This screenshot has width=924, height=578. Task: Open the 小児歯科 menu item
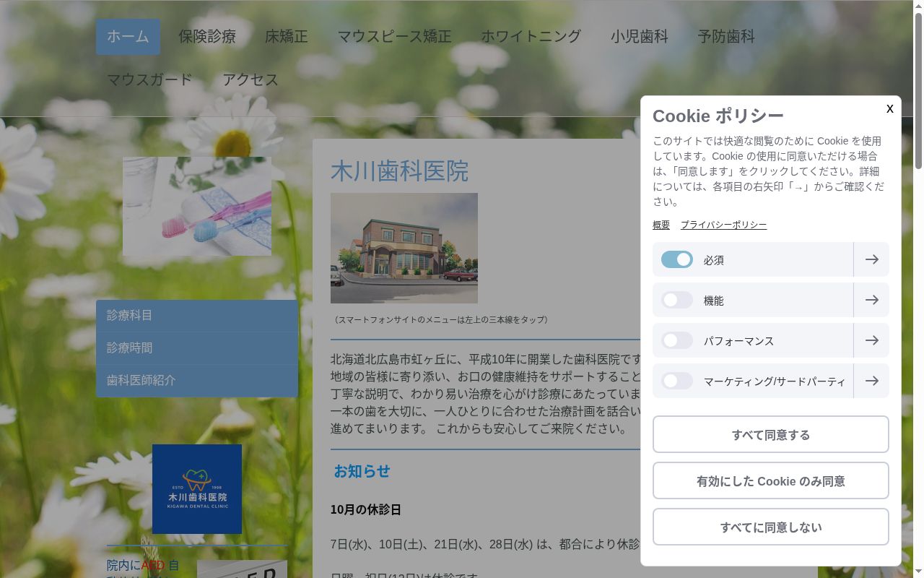point(640,37)
